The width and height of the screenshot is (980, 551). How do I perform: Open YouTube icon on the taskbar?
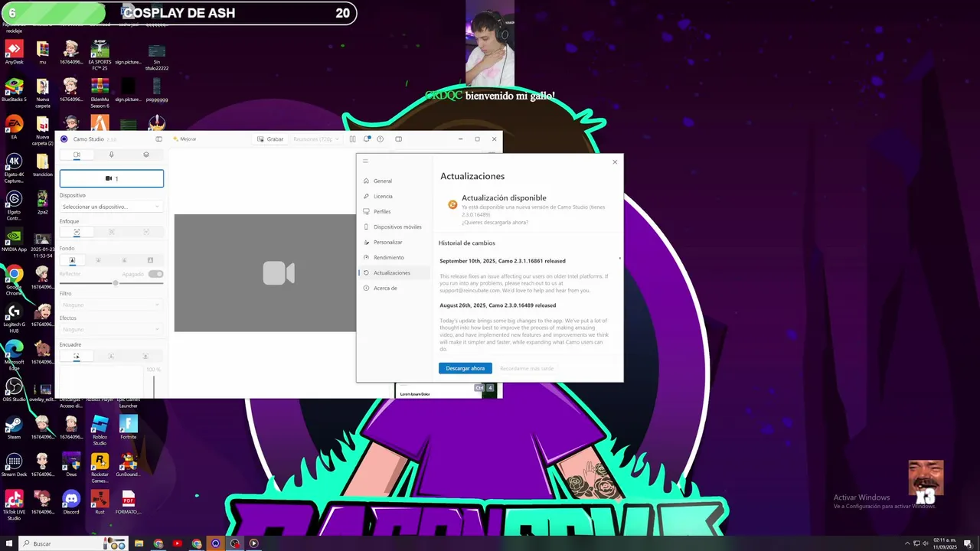178,543
